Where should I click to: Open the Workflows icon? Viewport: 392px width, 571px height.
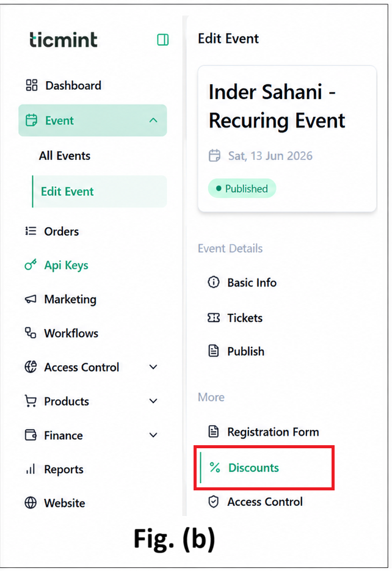coord(31,333)
